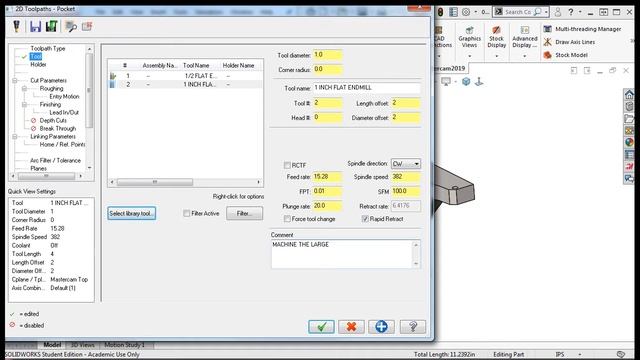Click the options gear icon in SolidWorks title bar
Screen dimensions: 640x360
click(466, 12)
